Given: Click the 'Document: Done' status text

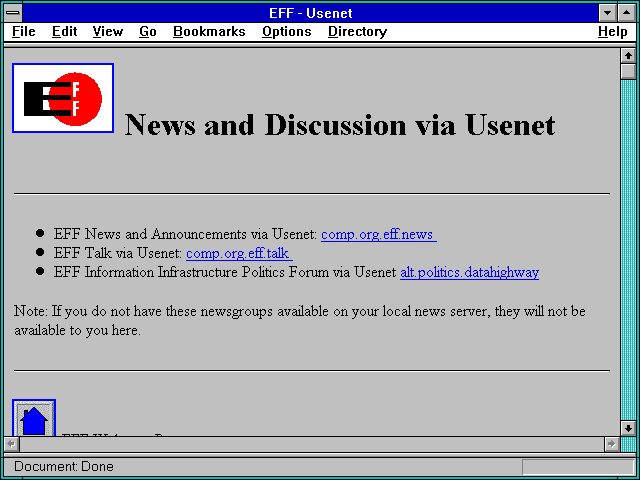Looking at the screenshot, I should coord(64,467).
